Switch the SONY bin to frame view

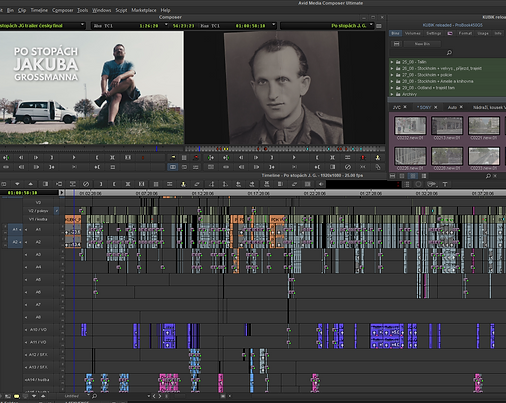[413, 176]
